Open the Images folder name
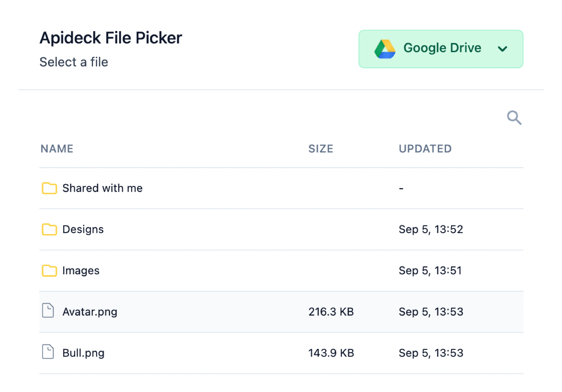The height and width of the screenshot is (392, 562). coord(81,271)
